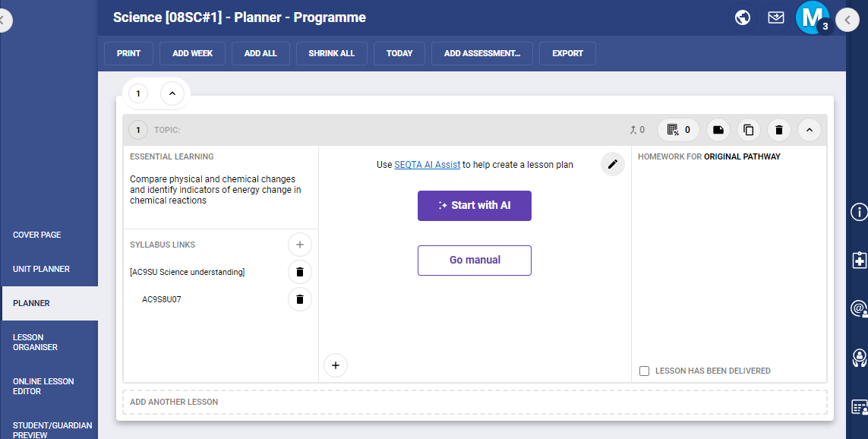Collapse week 1 using the chevron above it
This screenshot has width=868, height=439.
(172, 93)
